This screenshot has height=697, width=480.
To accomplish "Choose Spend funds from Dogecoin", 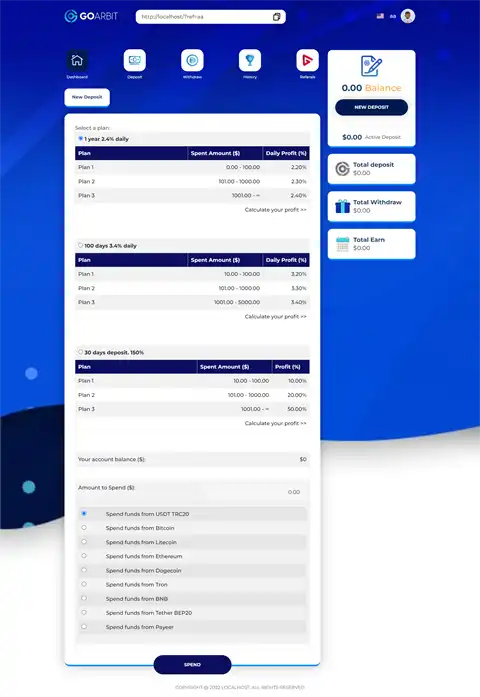I will (84, 570).
